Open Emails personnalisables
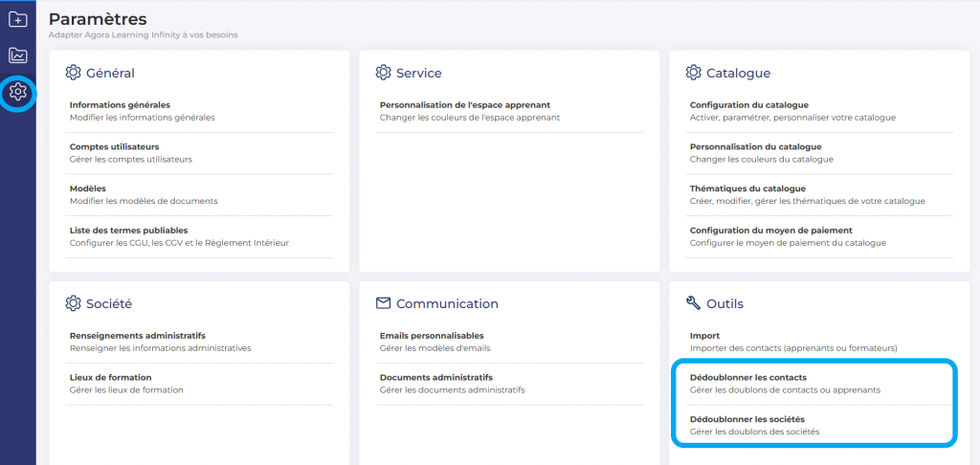This screenshot has height=465, width=980. [509, 342]
